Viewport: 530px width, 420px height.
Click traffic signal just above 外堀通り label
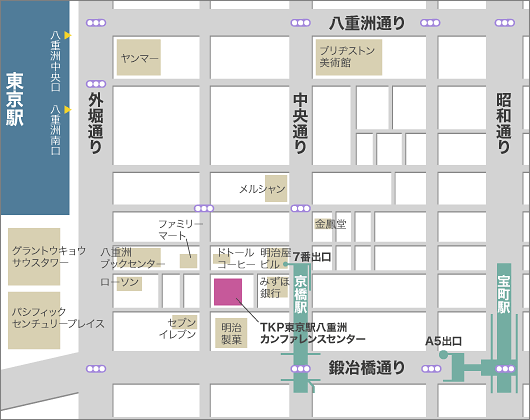[x=96, y=84]
